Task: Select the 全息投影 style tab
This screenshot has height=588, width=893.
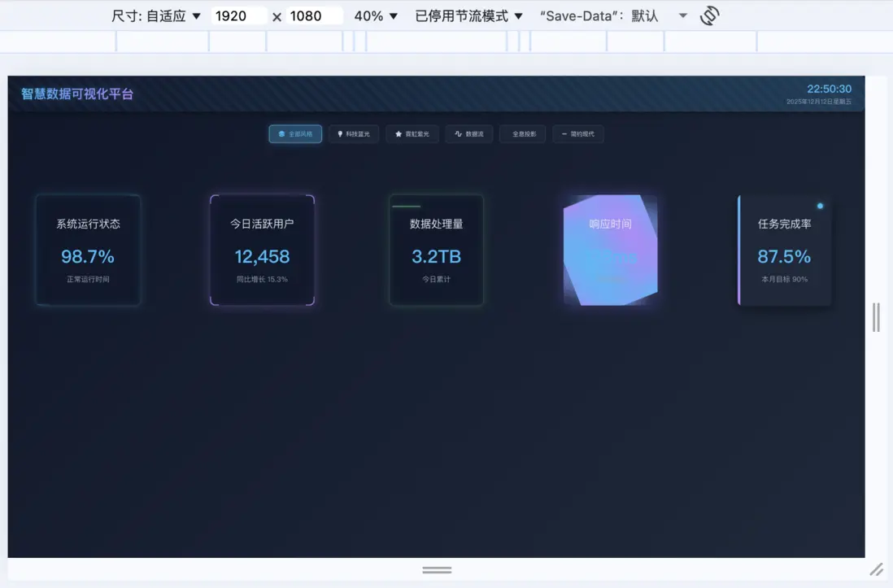Action: coord(523,134)
